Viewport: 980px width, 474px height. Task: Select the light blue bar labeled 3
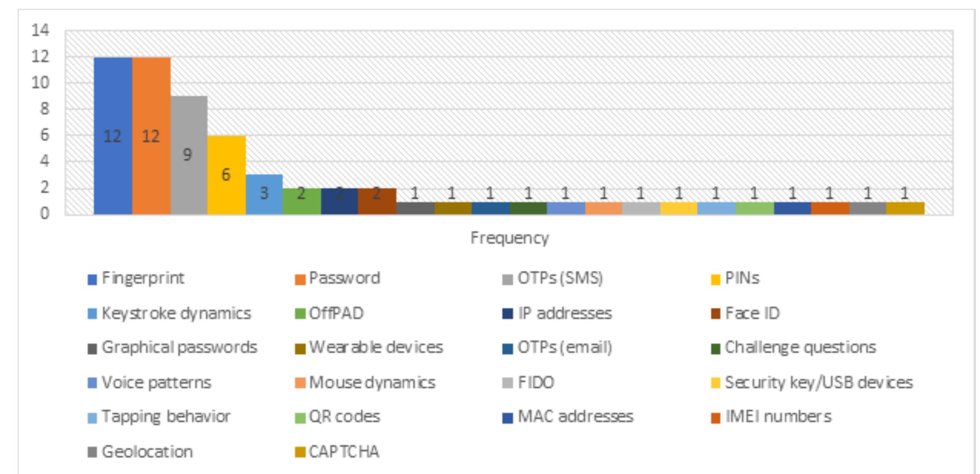pos(264,195)
